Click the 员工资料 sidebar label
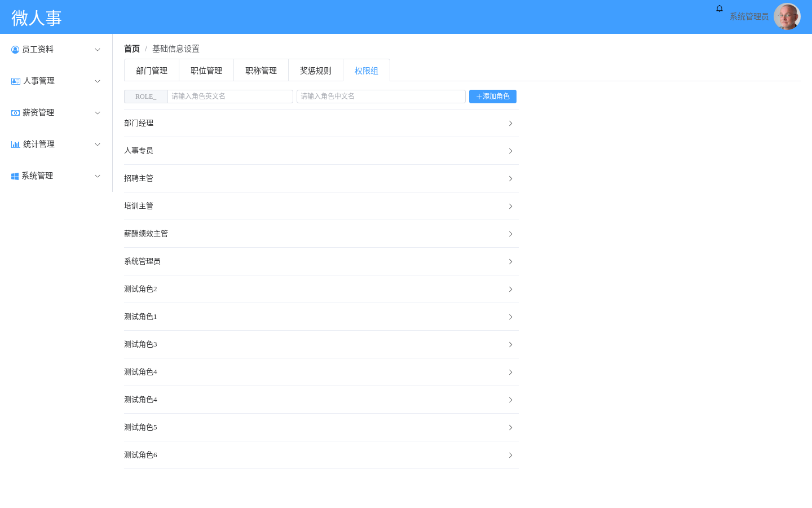Screen dimensions: 812x508 pos(38,50)
